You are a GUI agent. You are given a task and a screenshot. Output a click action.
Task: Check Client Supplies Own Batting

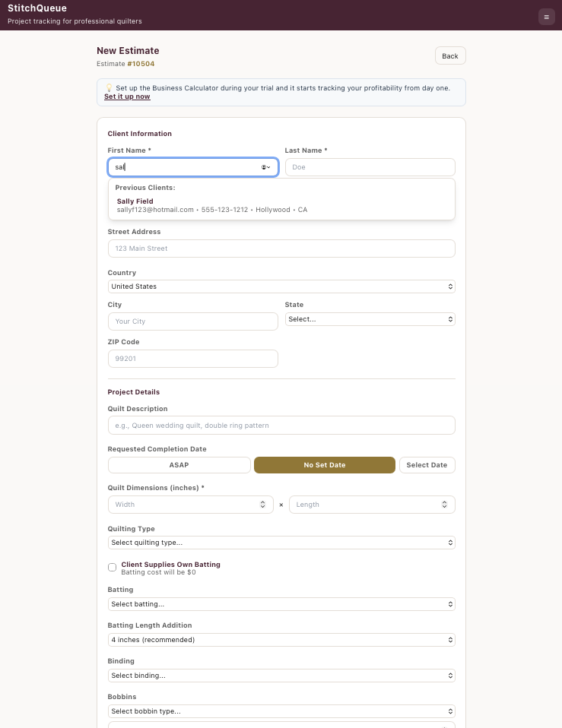[112, 568]
